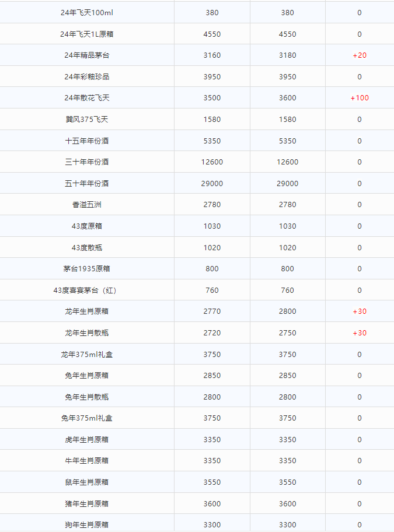Select the 茅台1935原箱 product name
This screenshot has width=394, height=532.
[87, 269]
